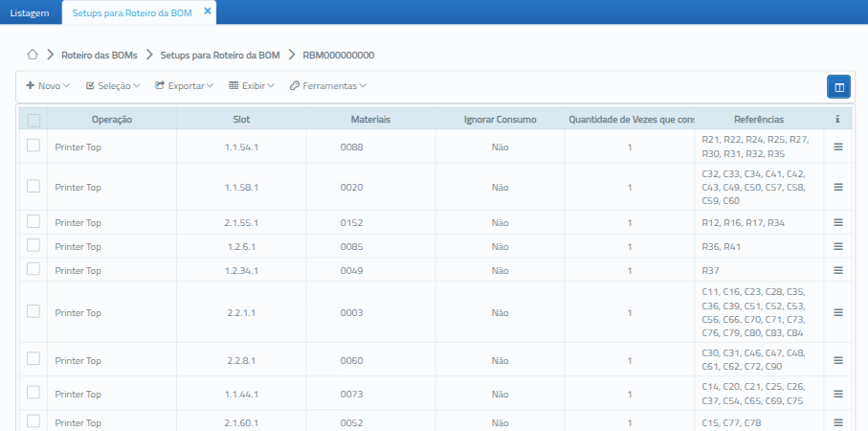Open row menu for slot 1.1.54.1

click(837, 147)
